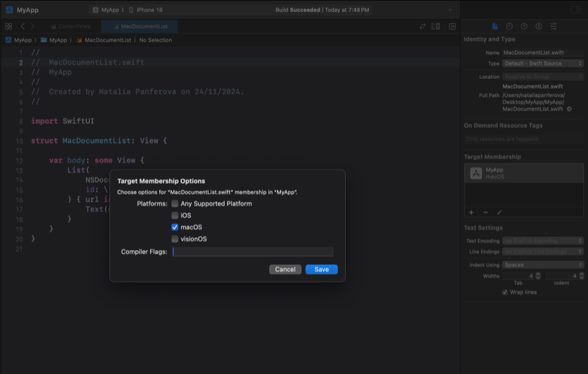Image resolution: width=588 pixels, height=374 pixels.
Task: Open the History inspector icon
Action: 509,26
